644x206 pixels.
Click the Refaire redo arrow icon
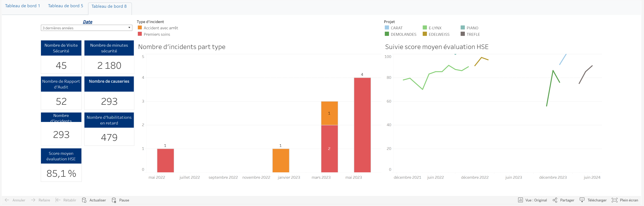(33, 200)
